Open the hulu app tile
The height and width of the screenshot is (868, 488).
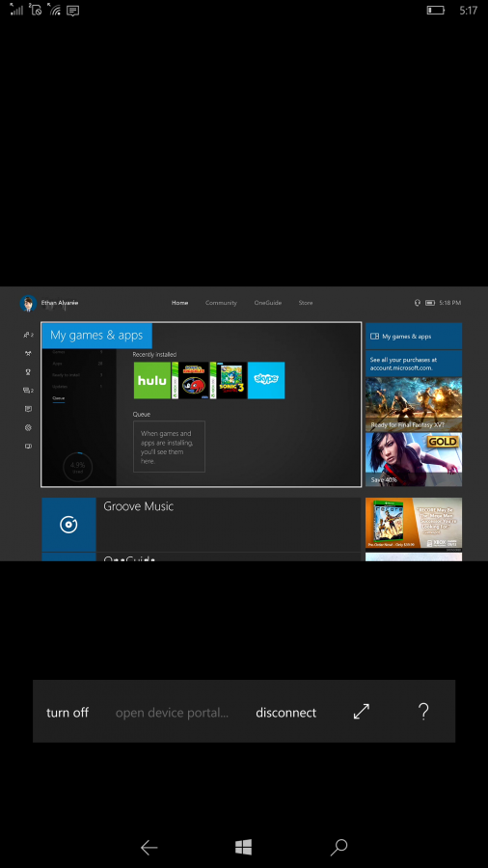152,380
